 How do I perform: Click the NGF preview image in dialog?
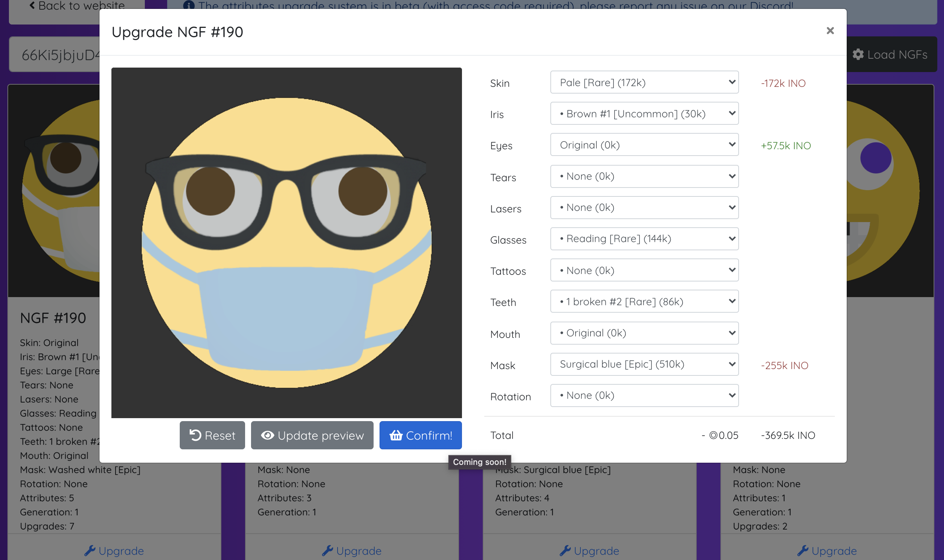coord(286,242)
